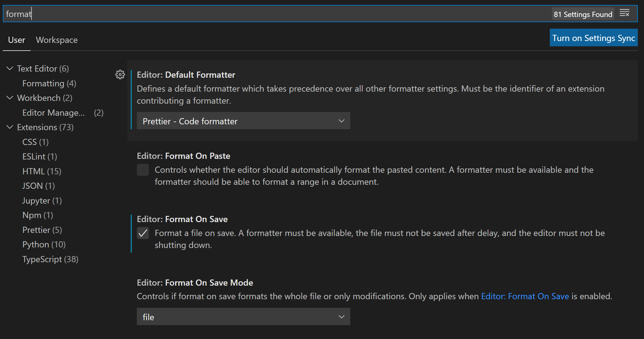Select the User settings tab

[16, 40]
